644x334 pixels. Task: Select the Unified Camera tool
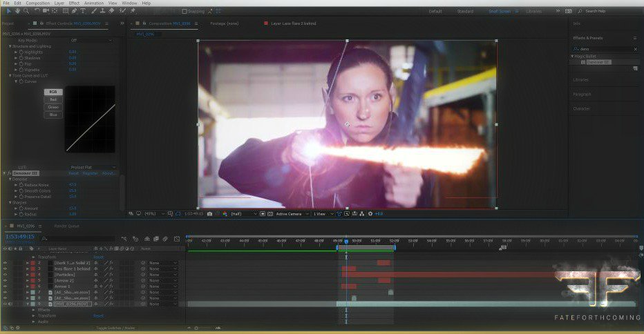coord(46,11)
